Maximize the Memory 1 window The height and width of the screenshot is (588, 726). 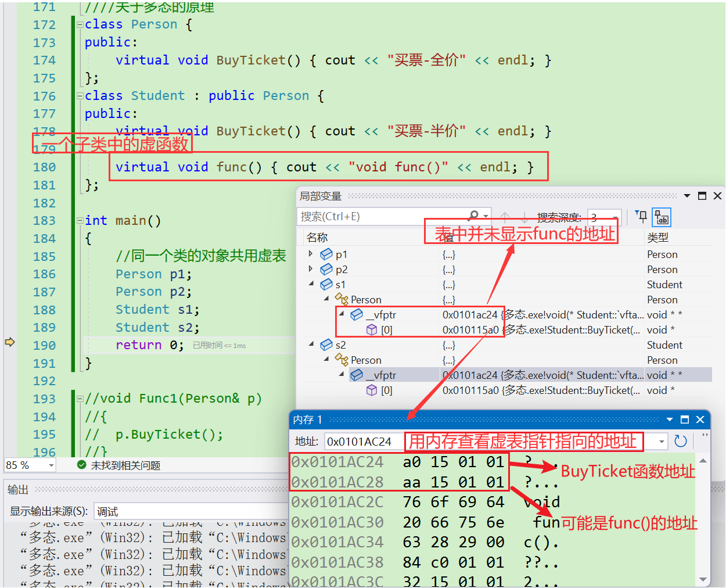coord(685,420)
